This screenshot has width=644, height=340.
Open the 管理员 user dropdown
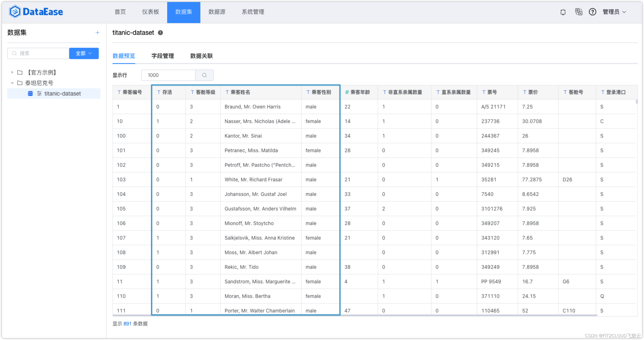pyautogui.click(x=614, y=12)
